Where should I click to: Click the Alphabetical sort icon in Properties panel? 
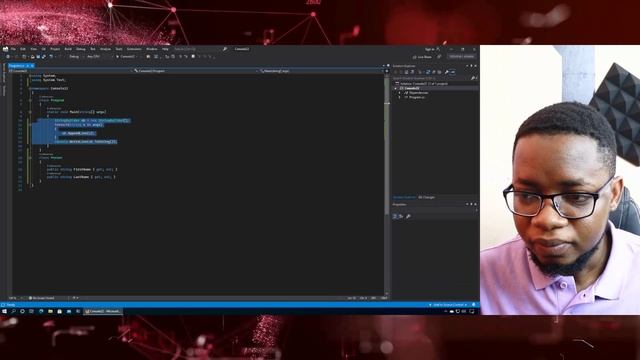(401, 216)
